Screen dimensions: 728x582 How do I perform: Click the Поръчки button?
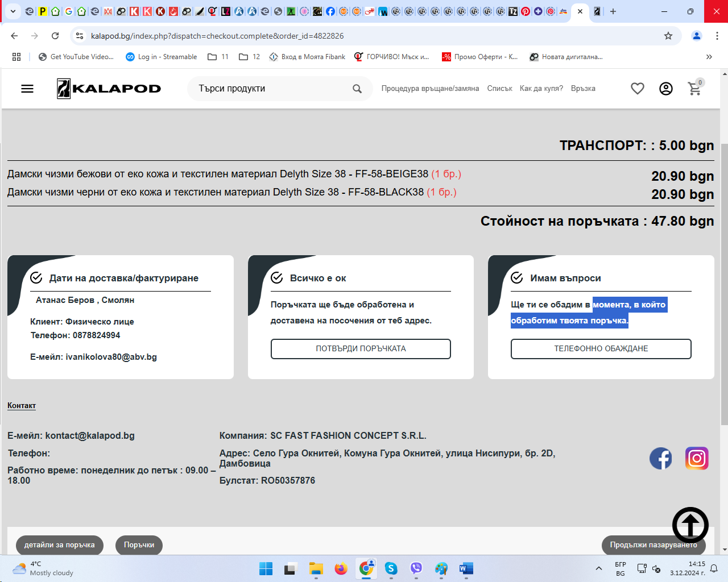139,545
